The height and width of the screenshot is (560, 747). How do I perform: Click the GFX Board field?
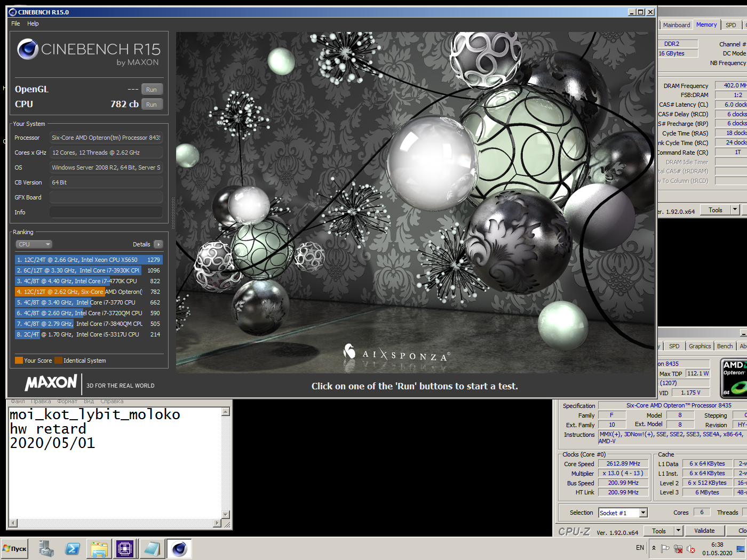[106, 197]
